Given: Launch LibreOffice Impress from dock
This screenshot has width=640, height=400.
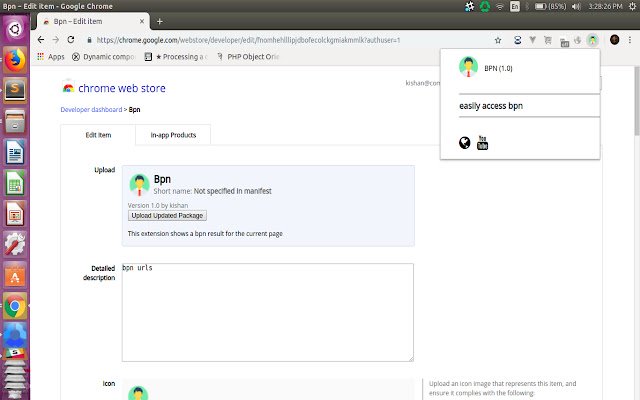Looking at the screenshot, I should coord(15,213).
